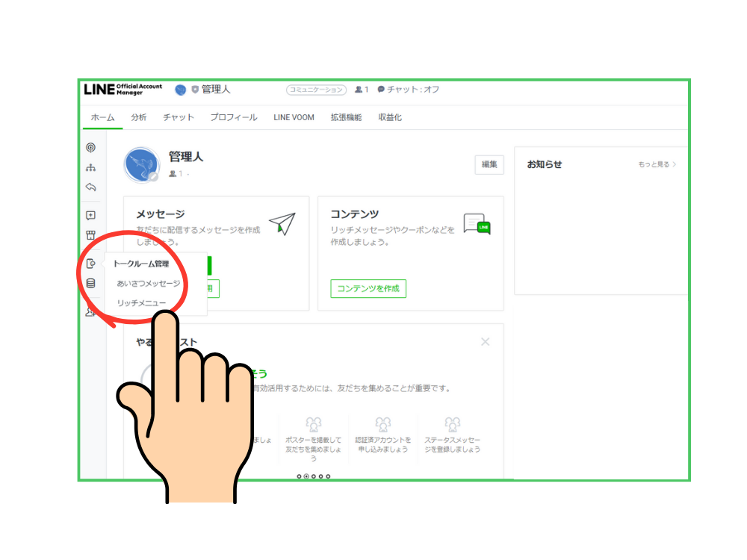Screen dimensions: 747x560
Task: Open the step delivery tree icon
Action: click(91, 167)
